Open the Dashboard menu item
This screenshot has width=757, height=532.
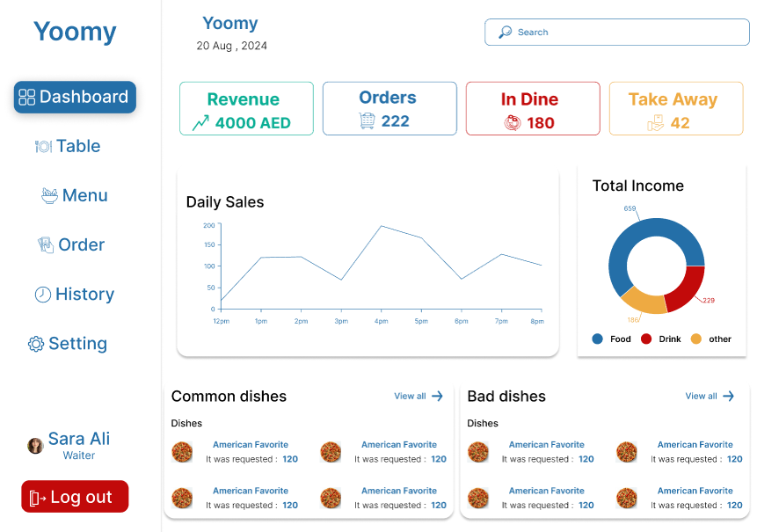75,97
